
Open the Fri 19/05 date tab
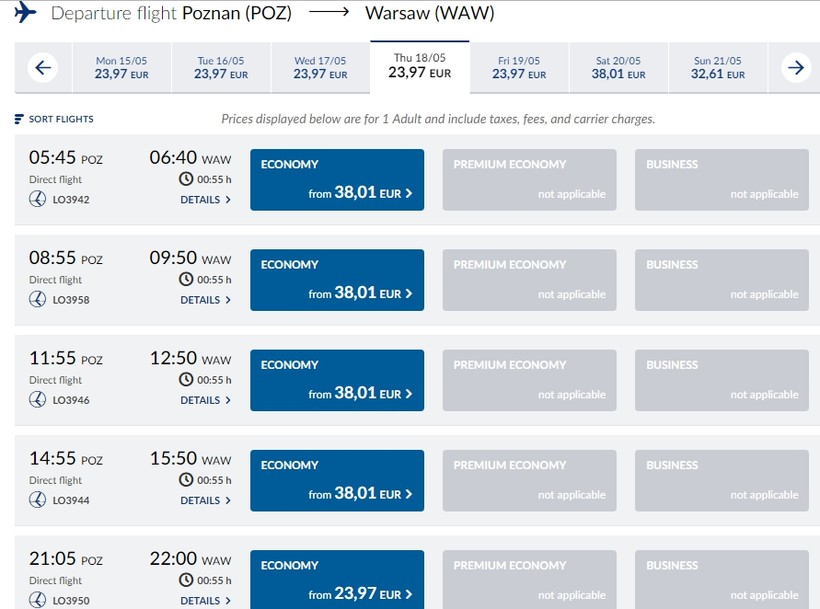point(518,68)
